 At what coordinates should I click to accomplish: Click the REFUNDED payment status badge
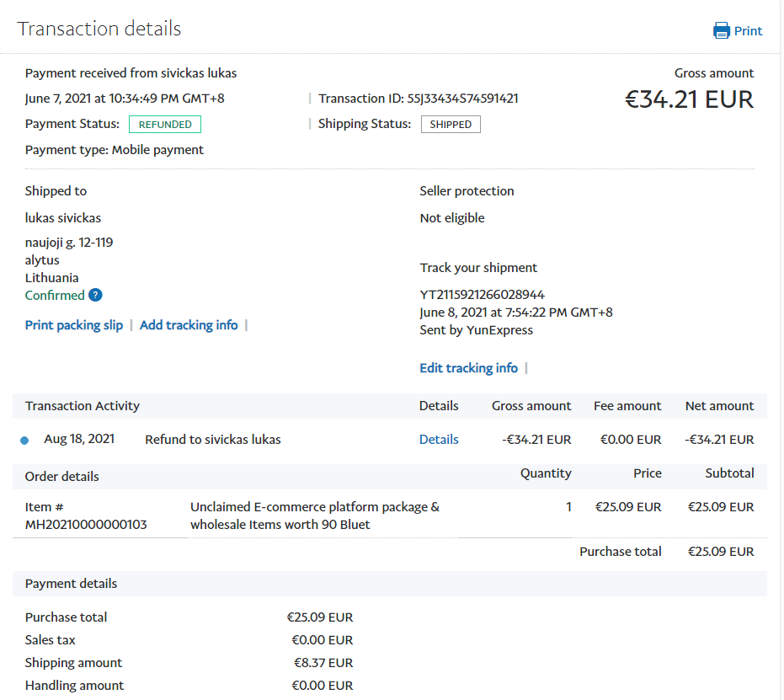pos(165,125)
